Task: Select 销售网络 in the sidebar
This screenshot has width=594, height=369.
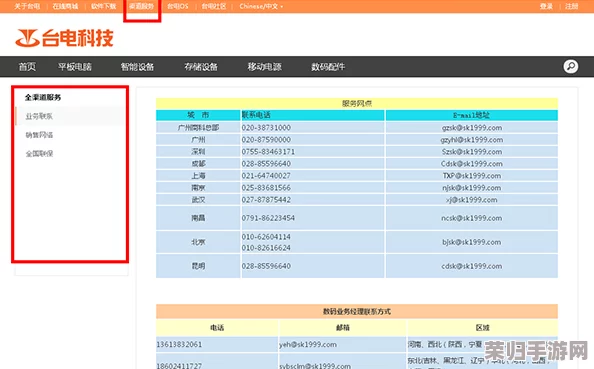Action: [x=39, y=134]
